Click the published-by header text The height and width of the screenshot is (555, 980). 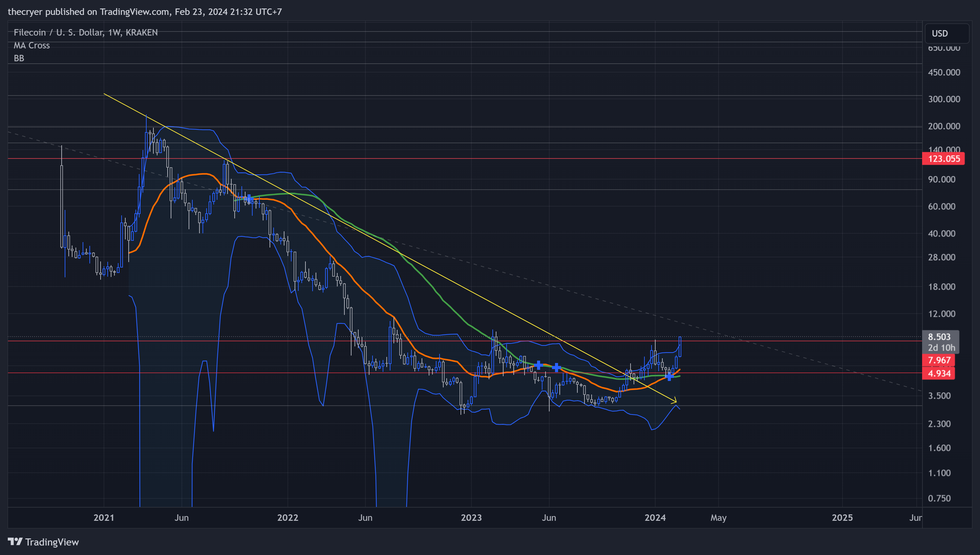click(x=145, y=12)
